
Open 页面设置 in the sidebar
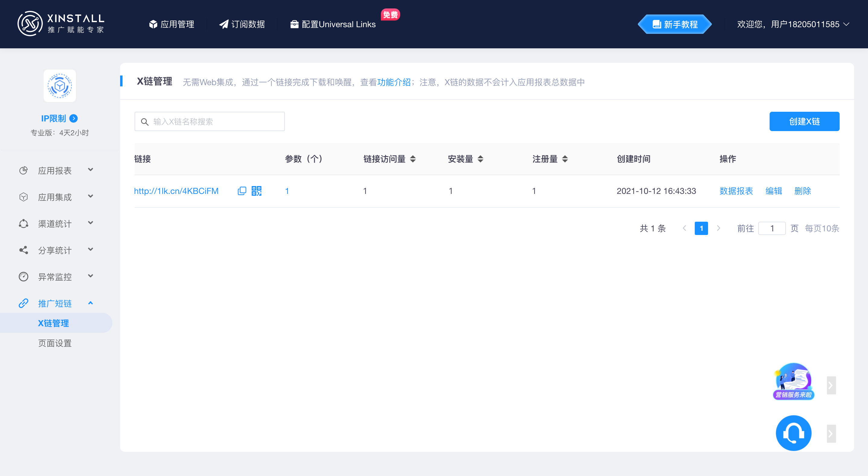tap(55, 343)
